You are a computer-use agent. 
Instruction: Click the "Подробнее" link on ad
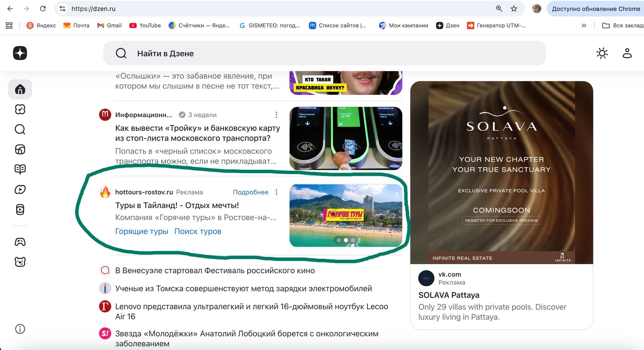coord(250,192)
